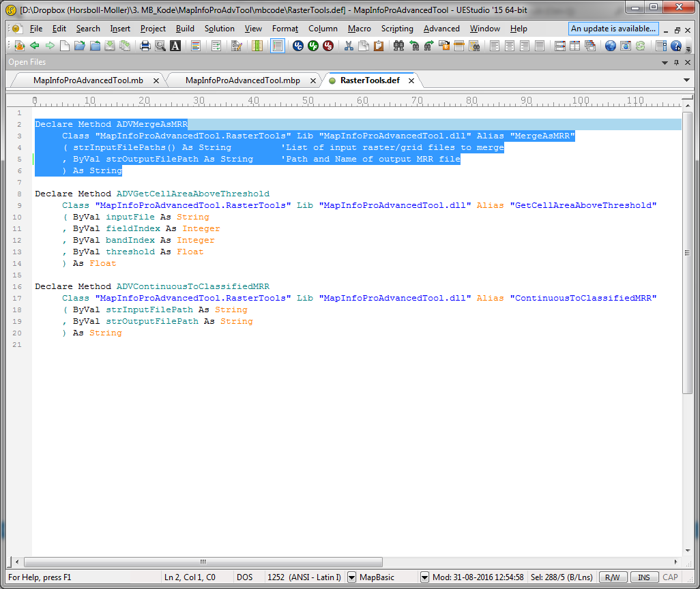Click Find Next binoculars icon
Image resolution: width=700 pixels, height=589 pixels.
coord(429,46)
